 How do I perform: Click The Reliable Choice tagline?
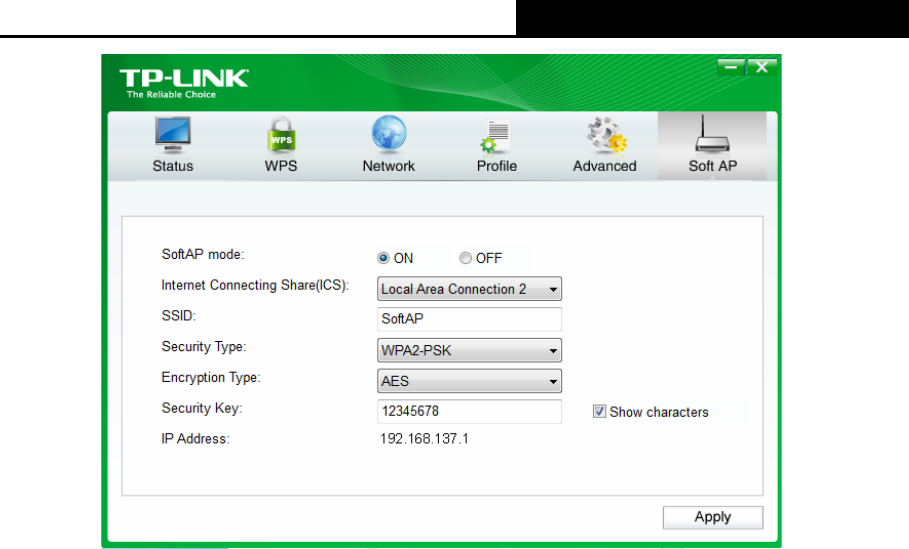point(171,94)
